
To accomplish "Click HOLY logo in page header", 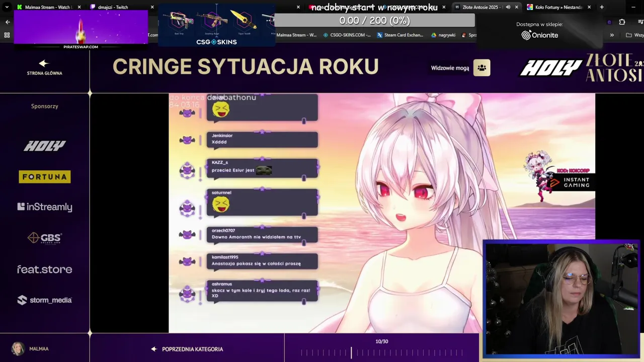I will (x=551, y=68).
